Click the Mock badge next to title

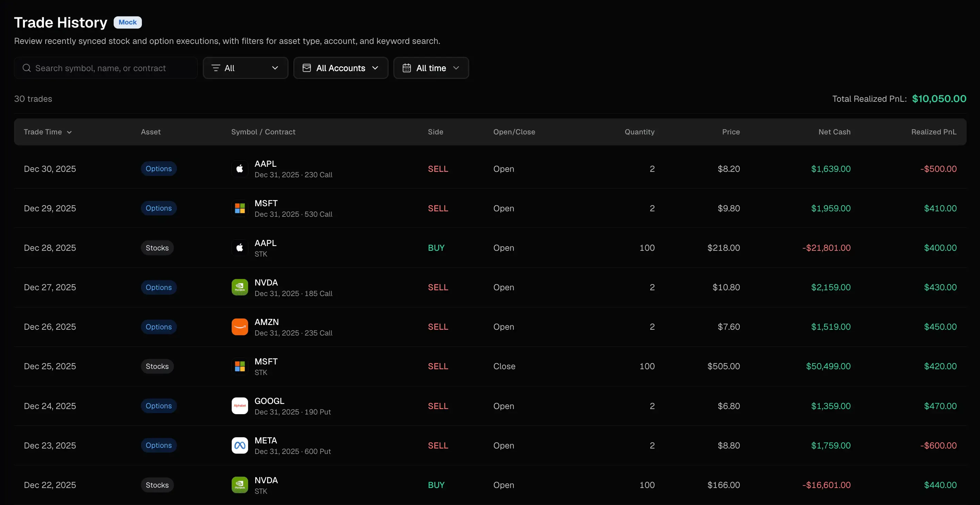tap(128, 22)
